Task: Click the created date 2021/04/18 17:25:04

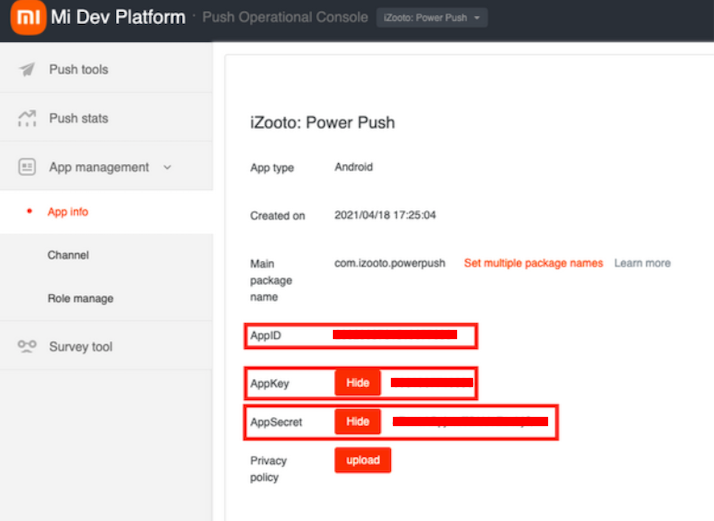Action: [385, 215]
